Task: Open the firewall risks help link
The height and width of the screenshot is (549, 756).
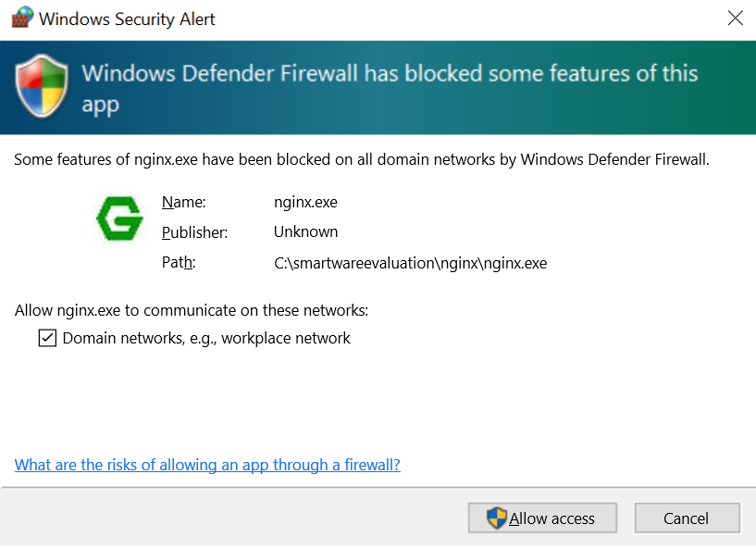Action: coord(207,465)
